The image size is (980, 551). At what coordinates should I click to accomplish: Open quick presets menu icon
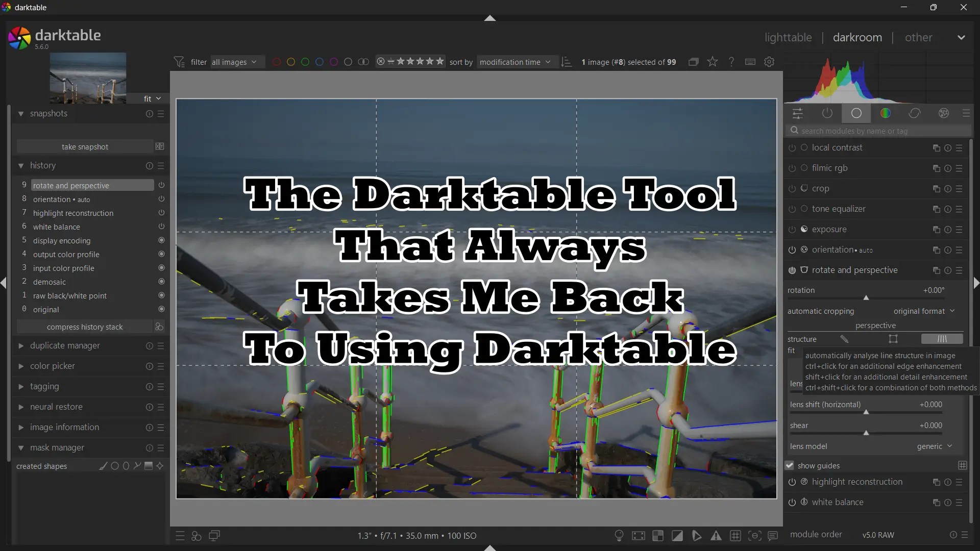tap(180, 536)
